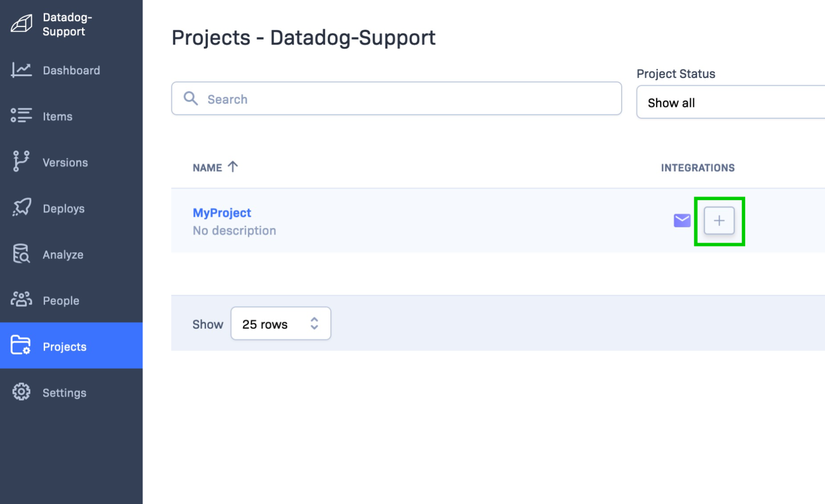Screen dimensions: 825x504
Task: Click the Rollbar logo icon
Action: click(x=21, y=23)
